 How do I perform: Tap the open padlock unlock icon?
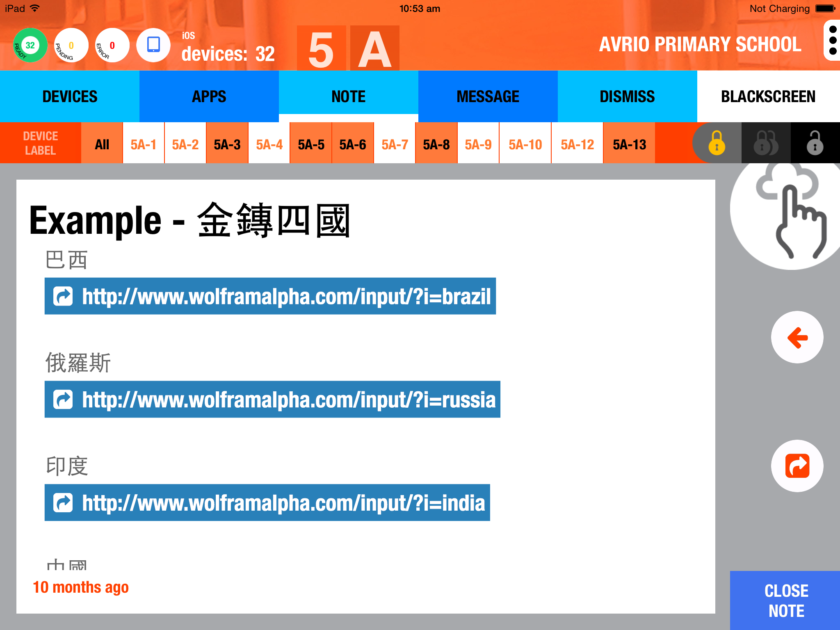click(815, 143)
